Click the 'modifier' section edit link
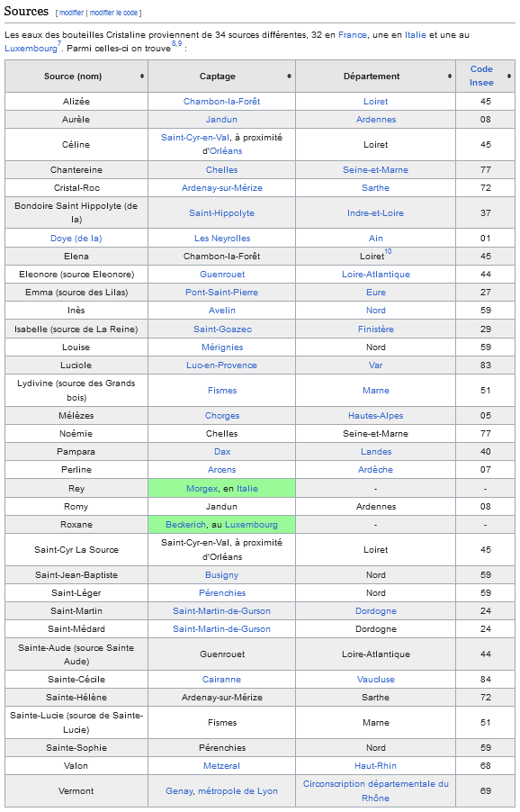Screen dimensions: 520x812 [x=71, y=13]
